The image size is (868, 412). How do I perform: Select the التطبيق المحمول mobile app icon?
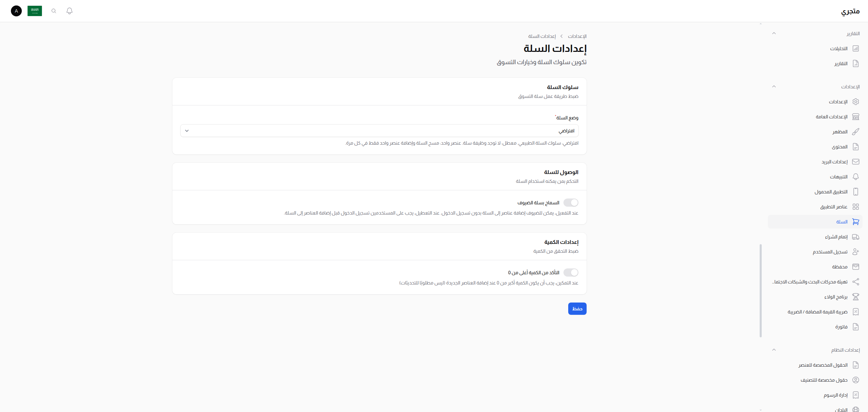tap(856, 192)
